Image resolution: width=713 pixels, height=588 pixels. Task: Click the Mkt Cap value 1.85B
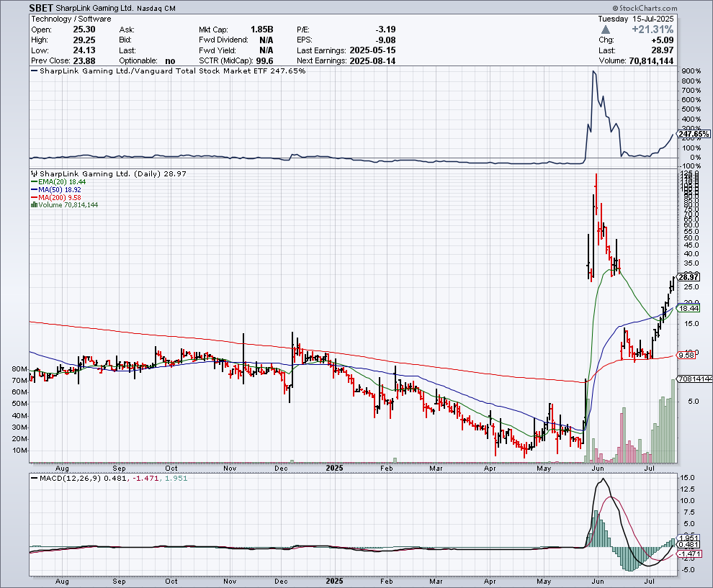(262, 30)
